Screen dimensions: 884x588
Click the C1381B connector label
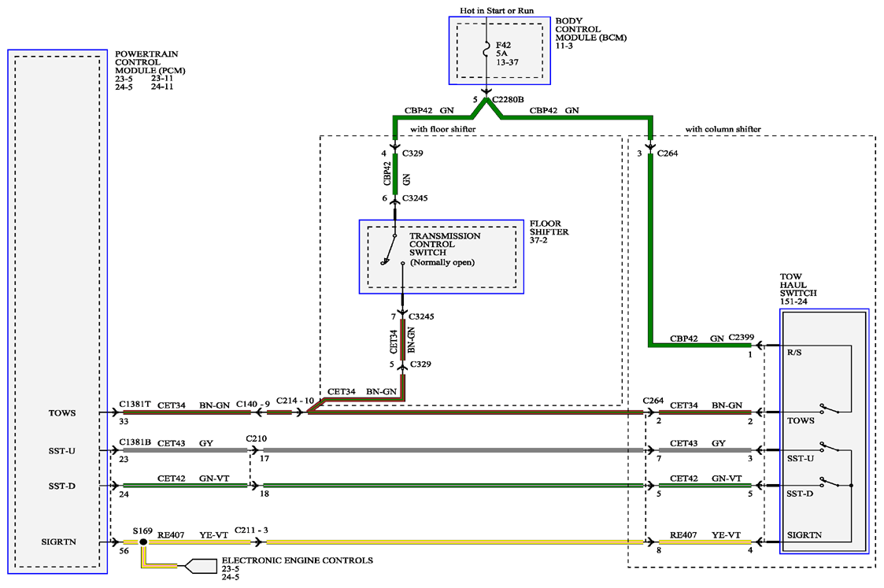click(135, 442)
